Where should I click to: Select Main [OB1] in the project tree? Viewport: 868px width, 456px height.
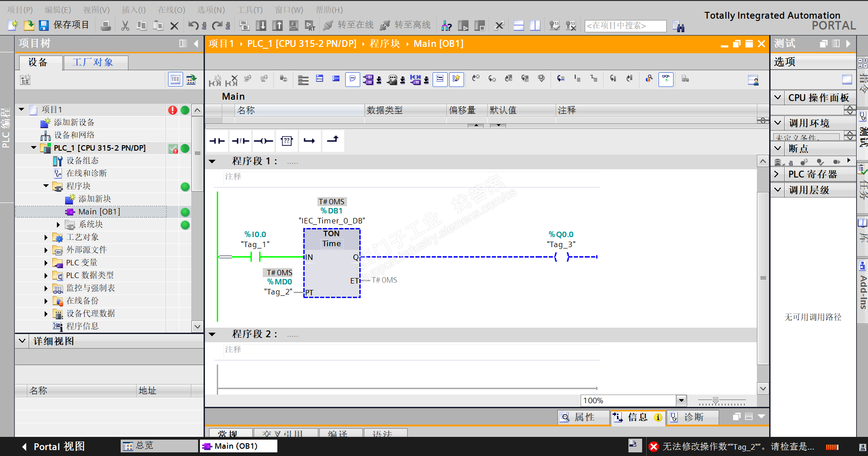(99, 212)
